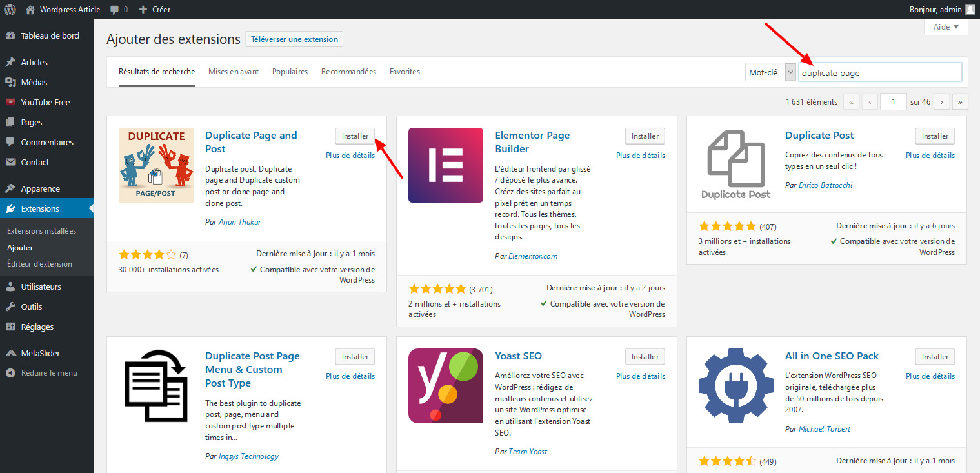Switch to Favorites tab
980x473 pixels.
[405, 72]
